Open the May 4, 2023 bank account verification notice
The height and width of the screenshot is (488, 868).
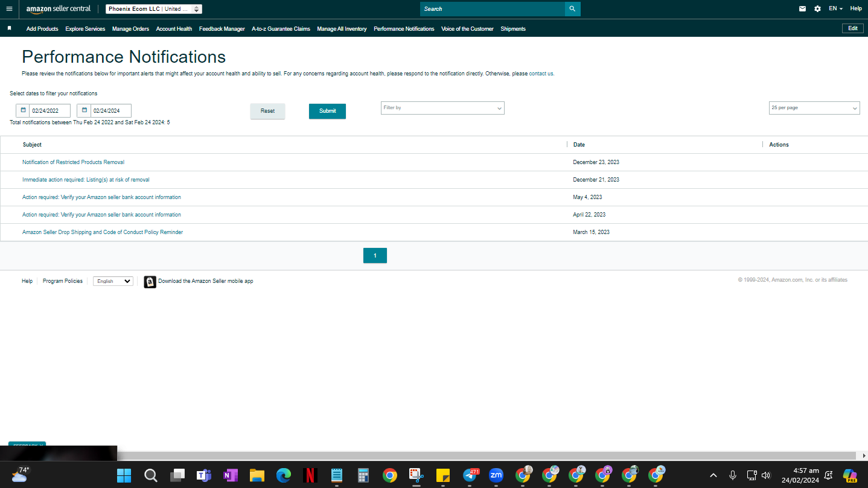point(101,197)
